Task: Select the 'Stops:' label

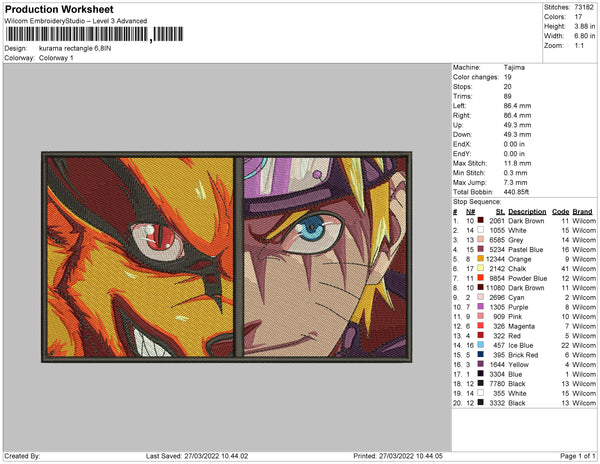Action: (x=462, y=86)
